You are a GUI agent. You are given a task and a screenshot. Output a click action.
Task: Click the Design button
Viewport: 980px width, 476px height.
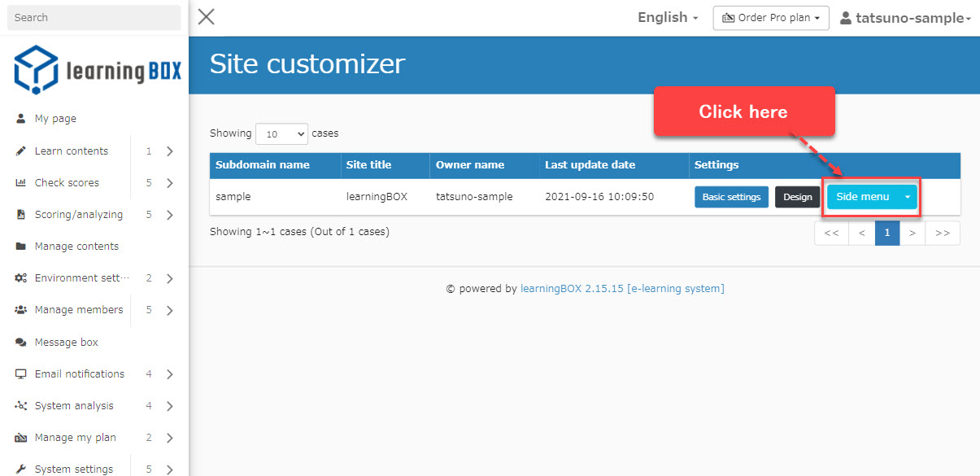point(797,197)
